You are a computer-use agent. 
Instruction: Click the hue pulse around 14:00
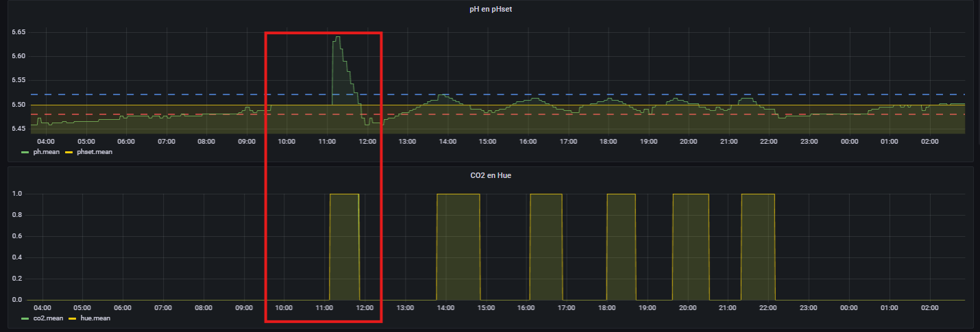pos(458,246)
